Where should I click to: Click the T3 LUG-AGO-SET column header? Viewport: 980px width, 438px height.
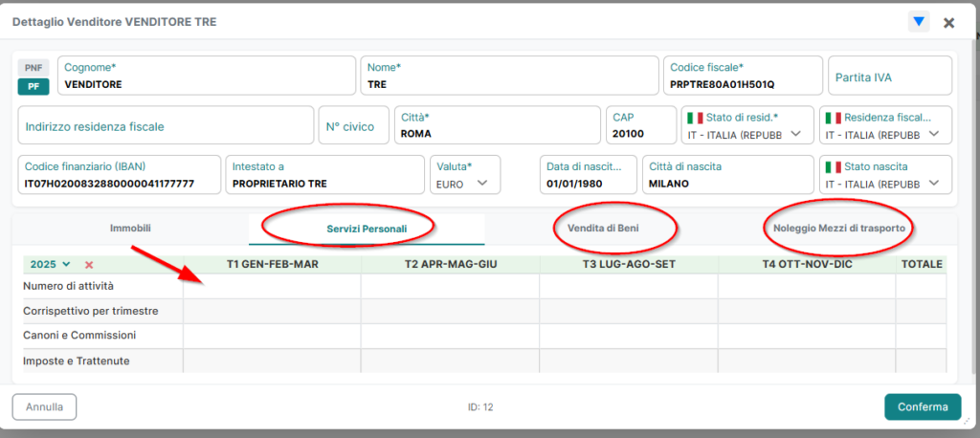point(629,264)
